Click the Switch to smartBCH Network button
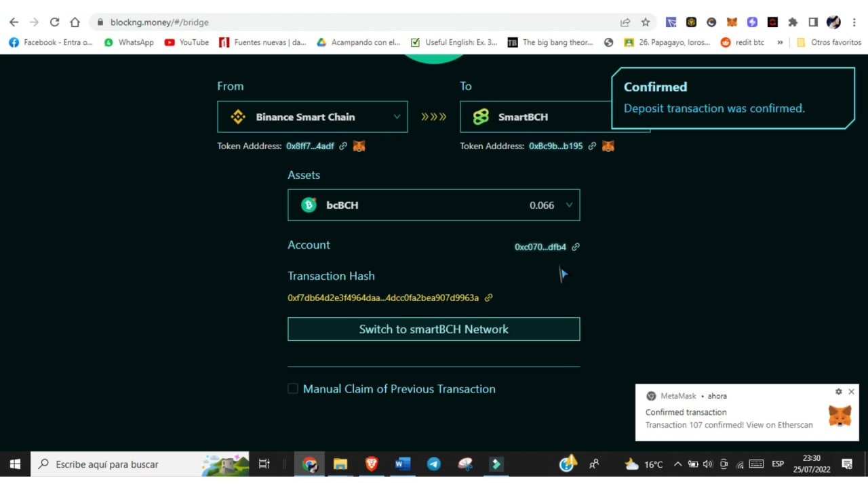This screenshot has height=488, width=868. [x=434, y=329]
